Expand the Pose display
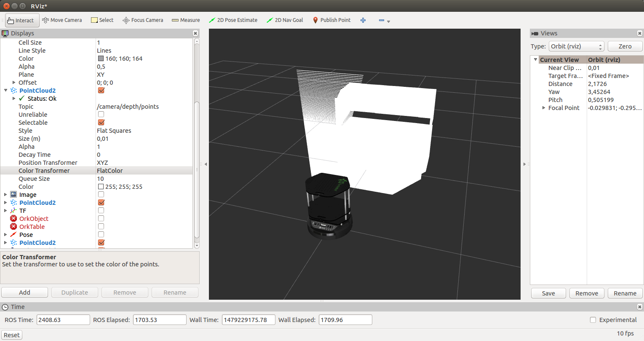The width and height of the screenshot is (644, 341). (x=5, y=235)
